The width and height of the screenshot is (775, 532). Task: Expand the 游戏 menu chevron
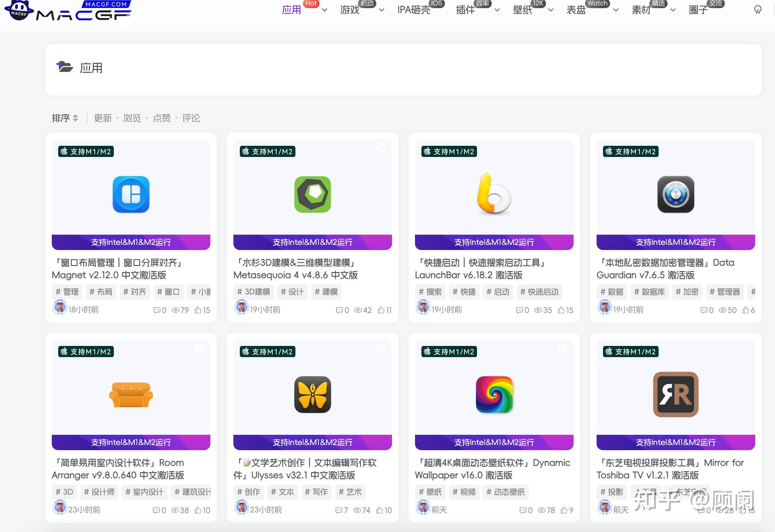point(382,10)
